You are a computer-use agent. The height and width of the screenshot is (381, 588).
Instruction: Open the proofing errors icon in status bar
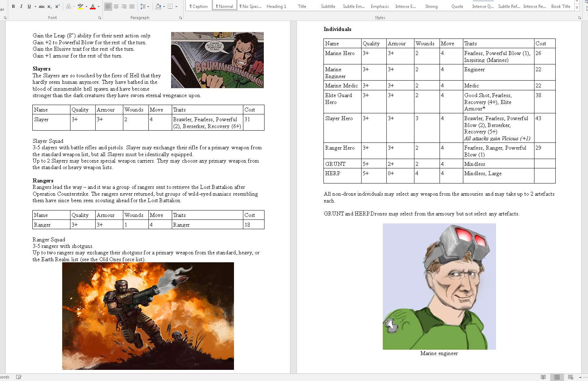(19, 377)
